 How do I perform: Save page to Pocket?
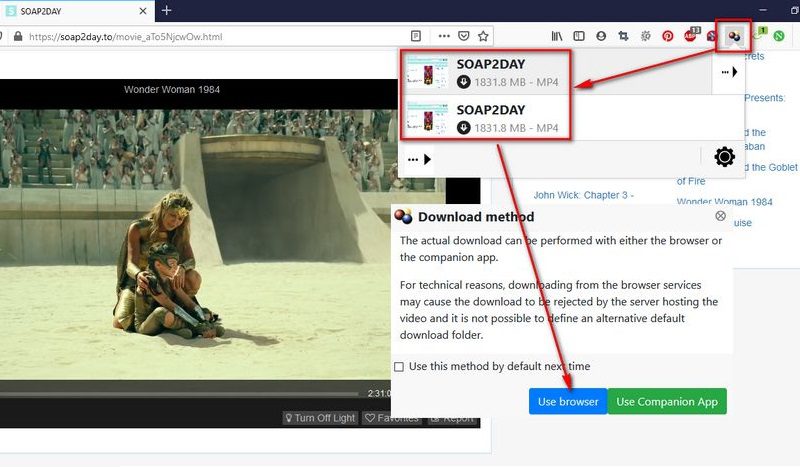pyautogui.click(x=463, y=36)
